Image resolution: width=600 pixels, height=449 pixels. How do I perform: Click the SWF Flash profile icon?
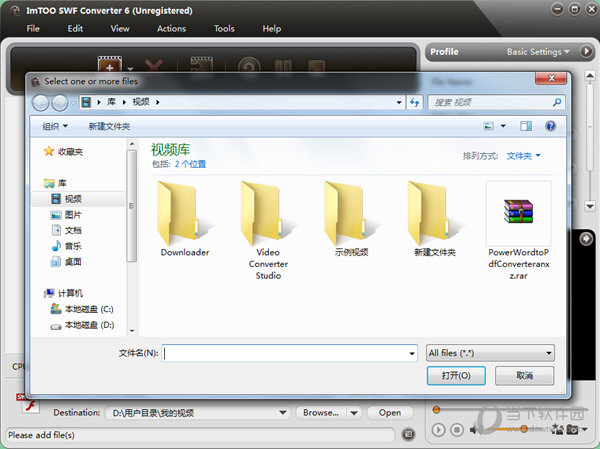28,403
